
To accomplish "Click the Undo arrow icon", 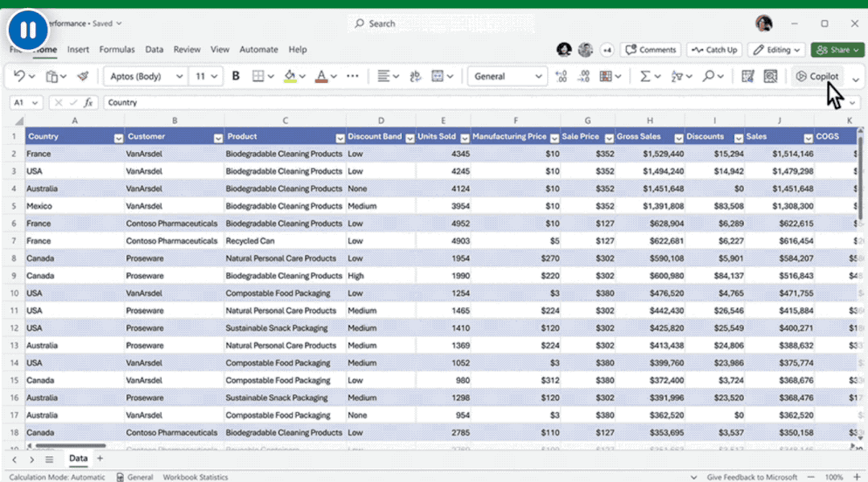I will (x=19, y=76).
